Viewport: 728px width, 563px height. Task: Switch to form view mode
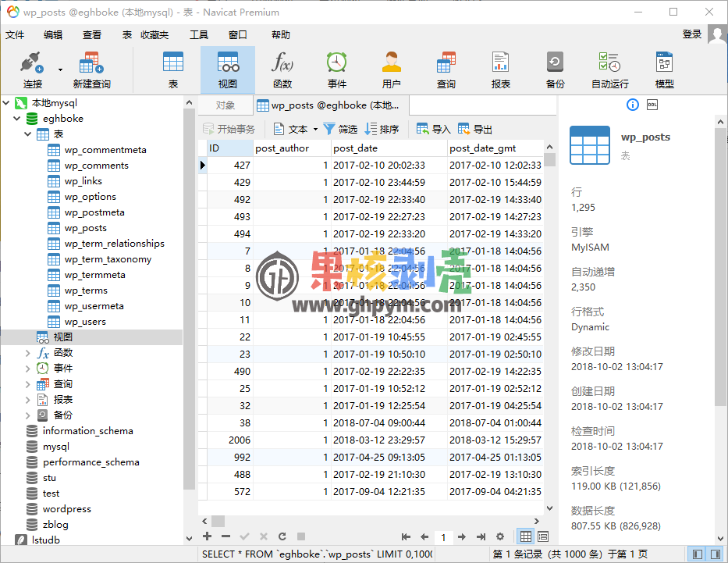[x=543, y=537]
